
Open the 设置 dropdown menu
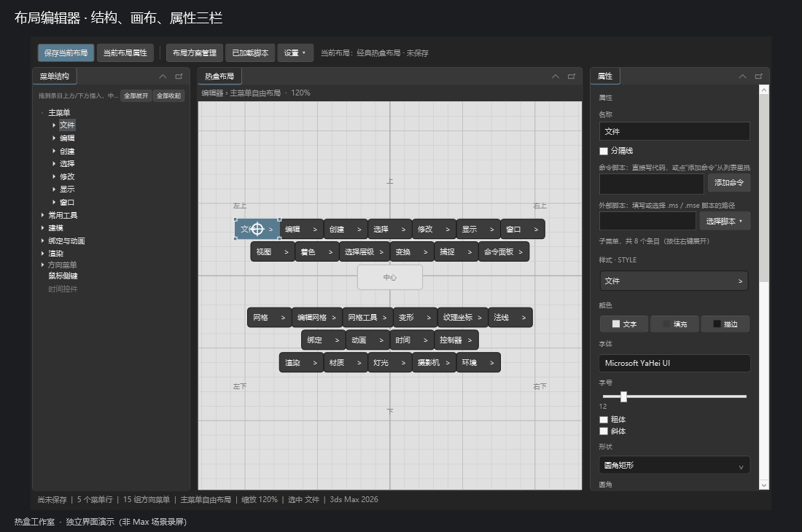295,52
